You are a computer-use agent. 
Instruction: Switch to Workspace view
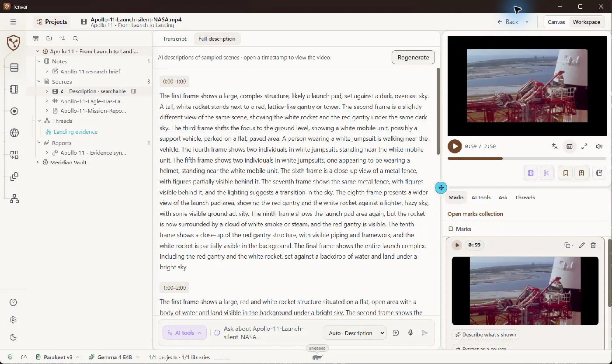(x=586, y=22)
